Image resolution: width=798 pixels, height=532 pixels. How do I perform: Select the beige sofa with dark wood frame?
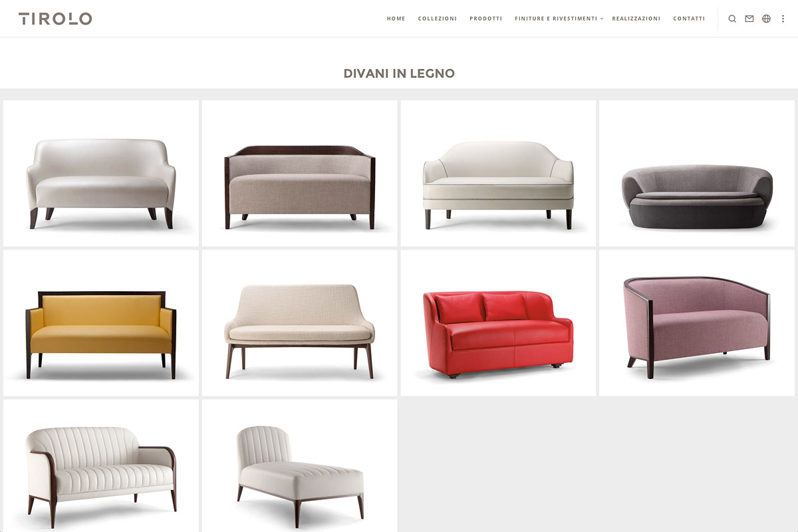pos(300,174)
